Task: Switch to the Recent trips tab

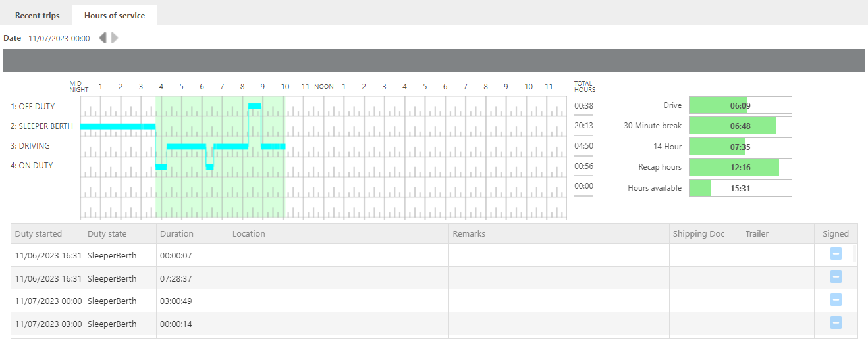Action: (38, 16)
